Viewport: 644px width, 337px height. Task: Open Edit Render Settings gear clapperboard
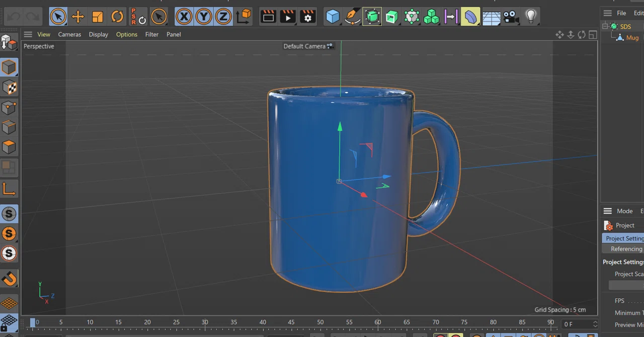coord(307,17)
